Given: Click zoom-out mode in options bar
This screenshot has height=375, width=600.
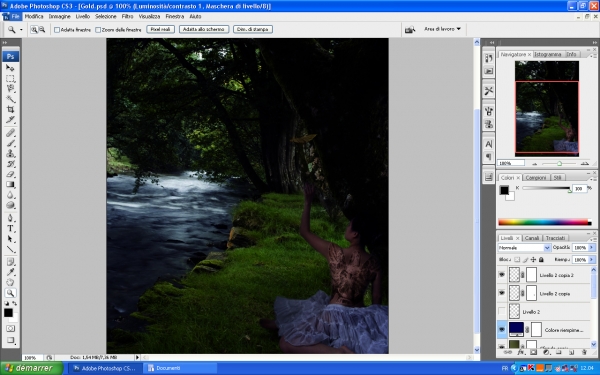Looking at the screenshot, I should 42,29.
